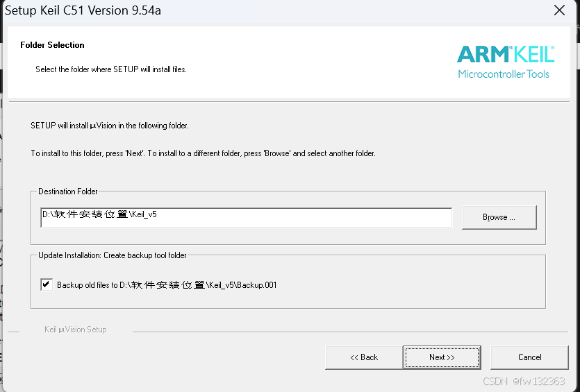Focus the Destination Folder path field
The height and width of the screenshot is (392, 580).
tap(247, 218)
